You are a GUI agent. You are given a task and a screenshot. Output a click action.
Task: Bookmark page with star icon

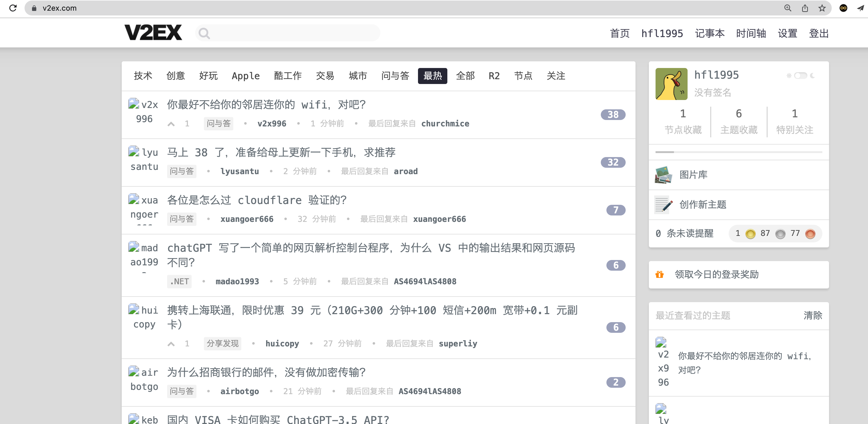(822, 8)
